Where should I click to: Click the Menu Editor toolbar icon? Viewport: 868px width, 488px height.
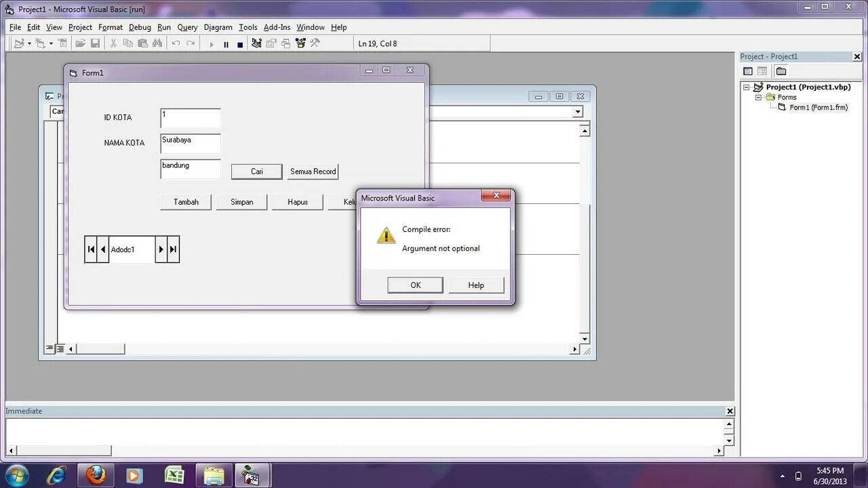63,43
